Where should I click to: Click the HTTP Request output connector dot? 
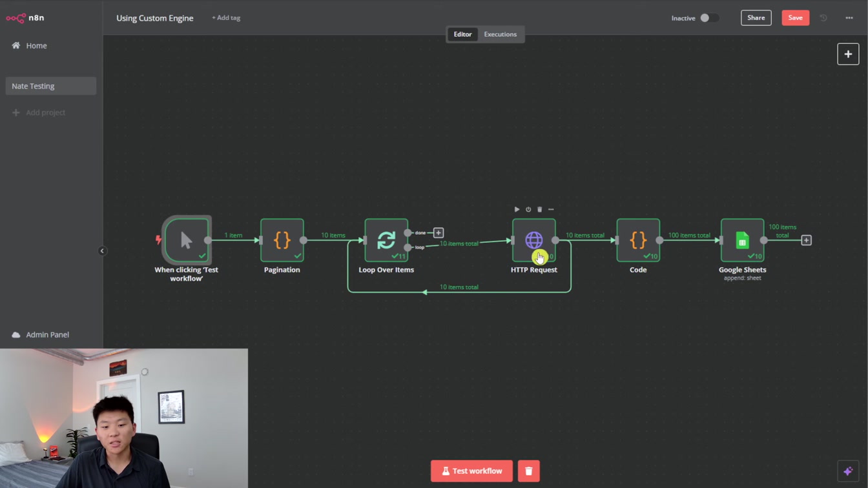click(555, 240)
